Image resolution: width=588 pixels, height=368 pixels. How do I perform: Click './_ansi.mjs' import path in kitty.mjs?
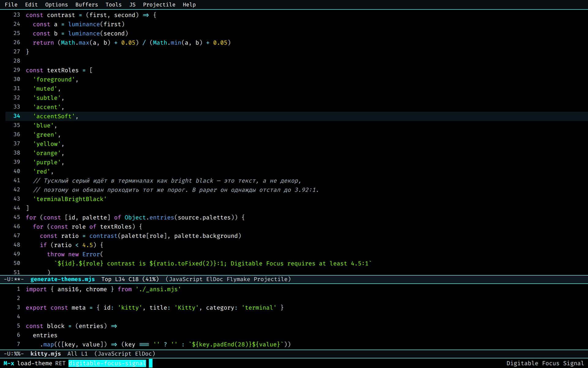(x=158, y=289)
